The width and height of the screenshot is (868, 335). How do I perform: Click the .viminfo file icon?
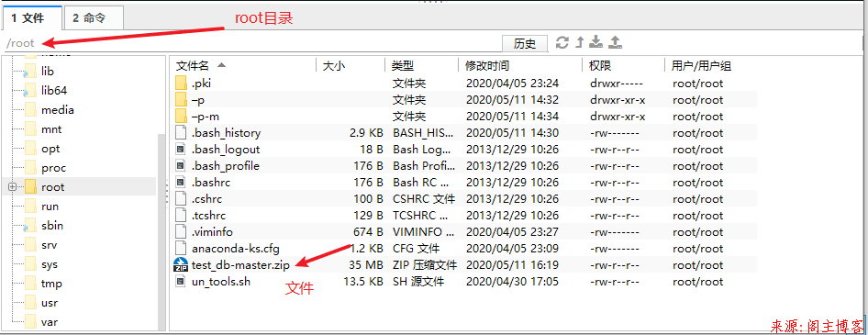[x=181, y=232]
